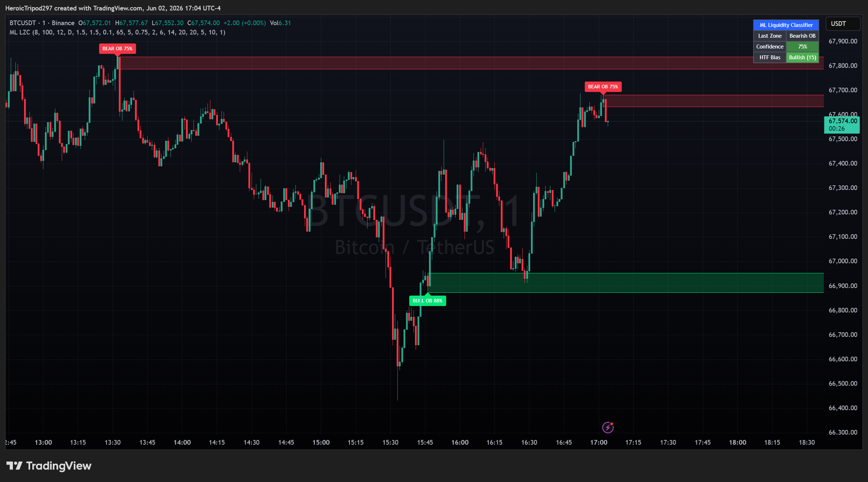Click the 18:30 time axis label

tap(807, 442)
